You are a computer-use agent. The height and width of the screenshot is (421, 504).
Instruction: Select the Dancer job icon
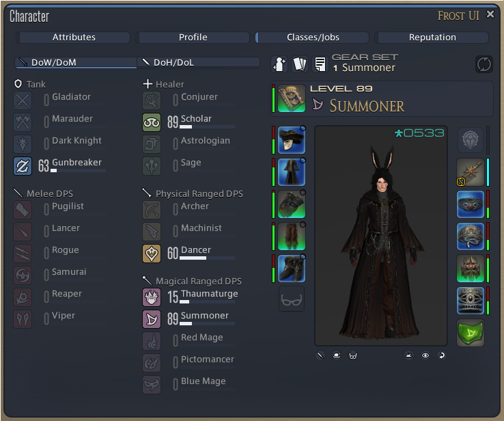pos(152,254)
